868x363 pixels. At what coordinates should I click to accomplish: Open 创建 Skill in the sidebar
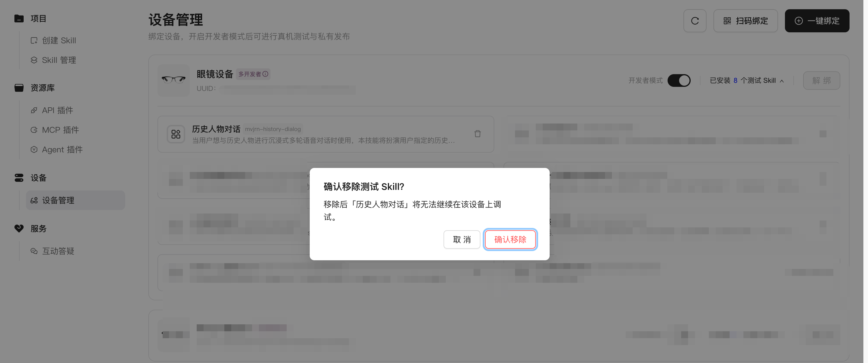tap(59, 40)
